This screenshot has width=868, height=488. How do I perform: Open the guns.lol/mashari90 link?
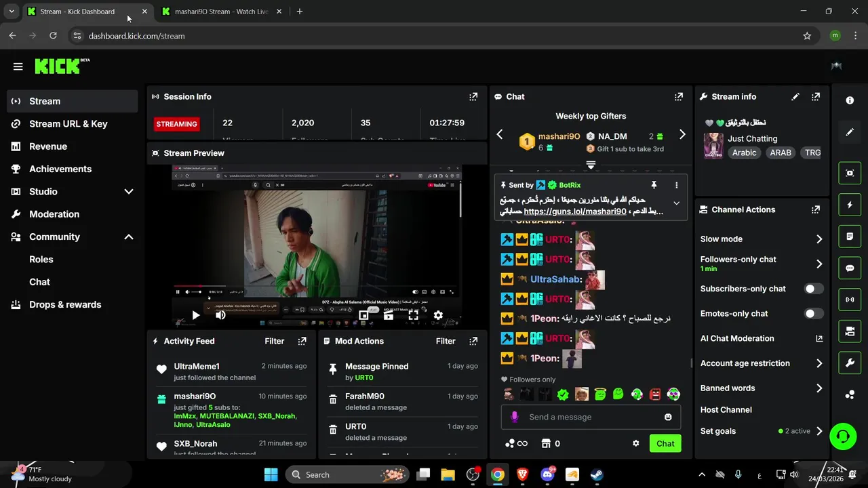point(575,211)
